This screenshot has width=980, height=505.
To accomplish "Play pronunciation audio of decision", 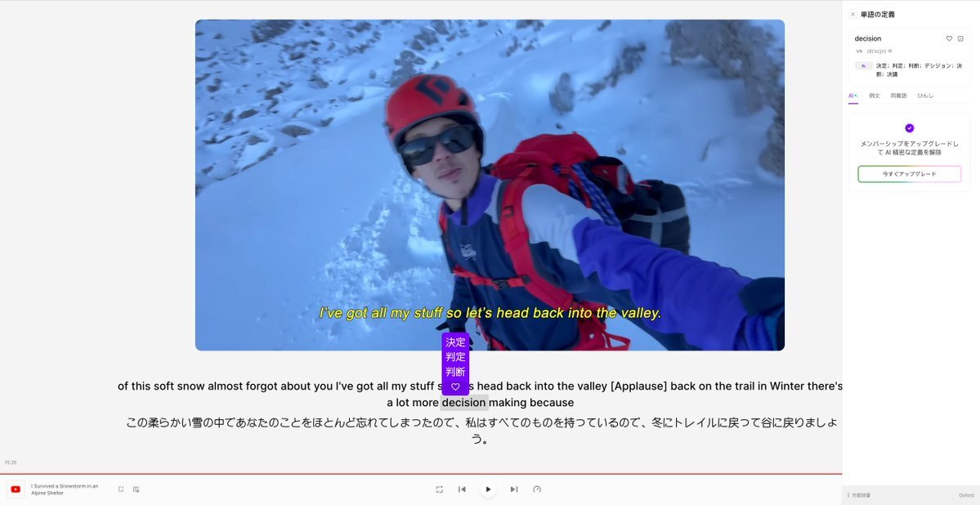I will pyautogui.click(x=891, y=51).
